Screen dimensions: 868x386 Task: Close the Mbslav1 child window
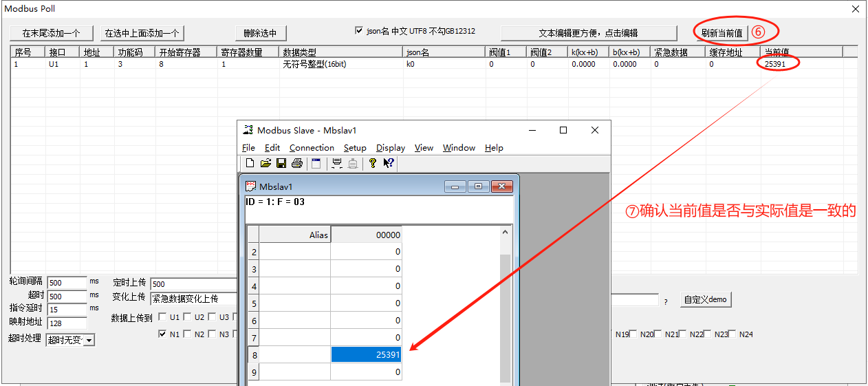point(502,186)
